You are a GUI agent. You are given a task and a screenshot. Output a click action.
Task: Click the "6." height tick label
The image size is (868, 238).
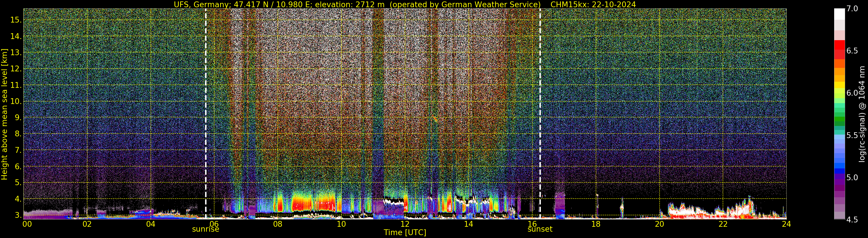(18, 166)
